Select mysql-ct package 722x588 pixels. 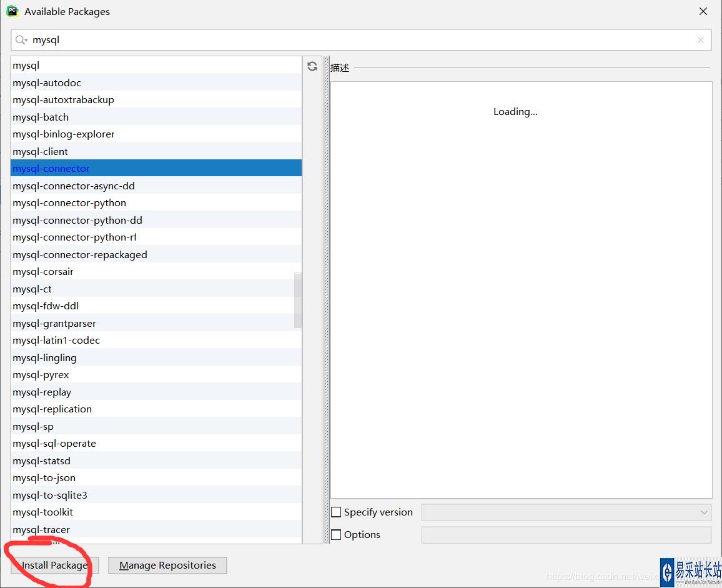tap(156, 289)
